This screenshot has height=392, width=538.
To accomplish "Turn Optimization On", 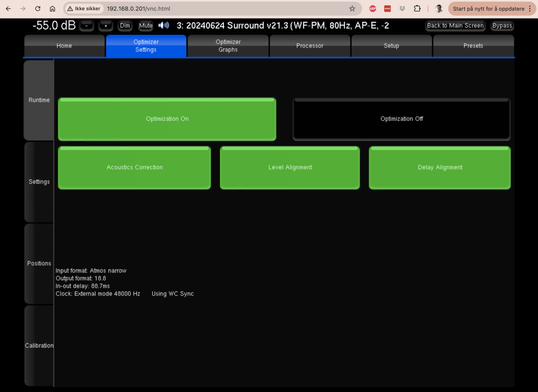I will click(x=167, y=119).
